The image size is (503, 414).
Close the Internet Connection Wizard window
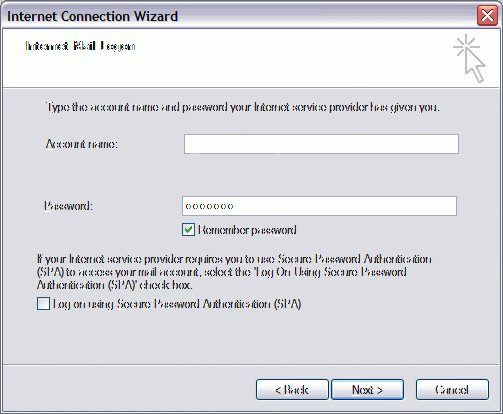tap(487, 15)
